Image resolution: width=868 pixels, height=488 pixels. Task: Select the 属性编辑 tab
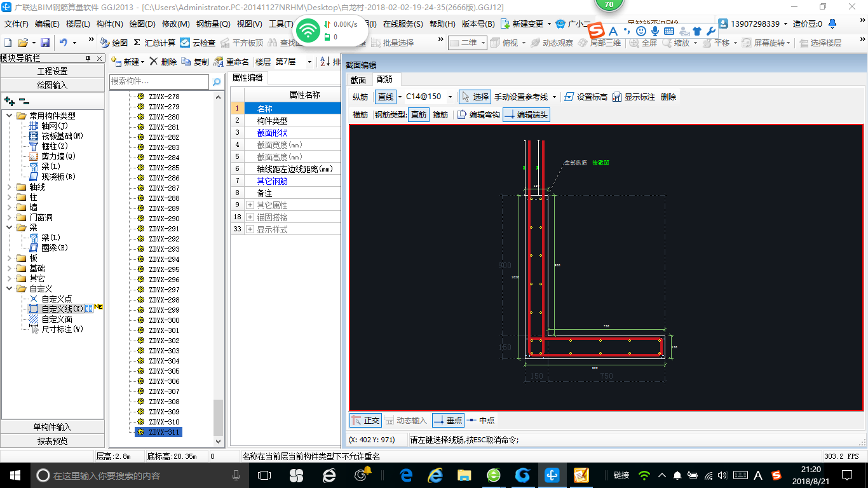click(248, 78)
